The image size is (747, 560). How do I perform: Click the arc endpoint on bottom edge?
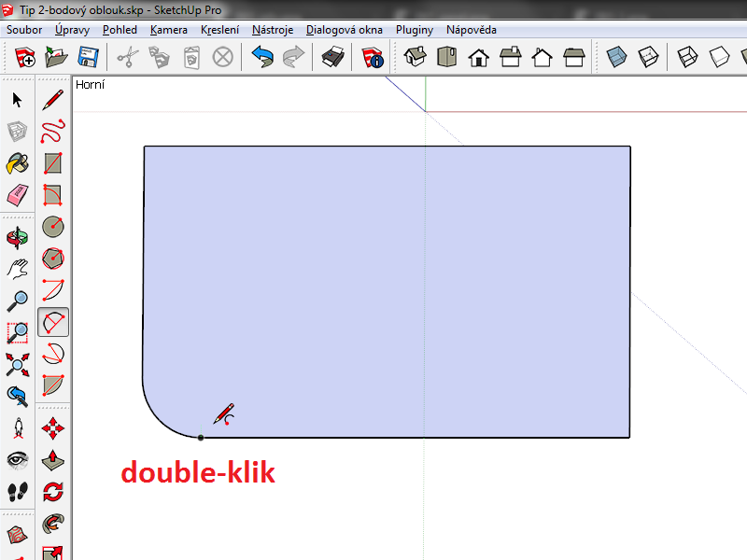tap(201, 437)
